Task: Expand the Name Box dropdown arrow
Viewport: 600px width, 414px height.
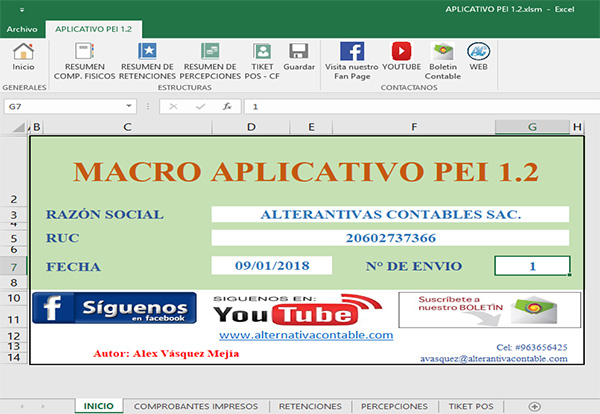Action: click(x=129, y=106)
